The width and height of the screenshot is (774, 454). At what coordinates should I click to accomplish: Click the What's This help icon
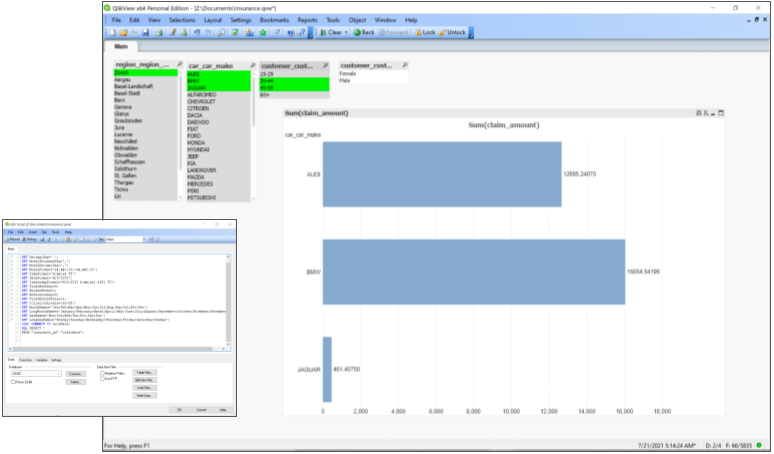pyautogui.click(x=301, y=33)
